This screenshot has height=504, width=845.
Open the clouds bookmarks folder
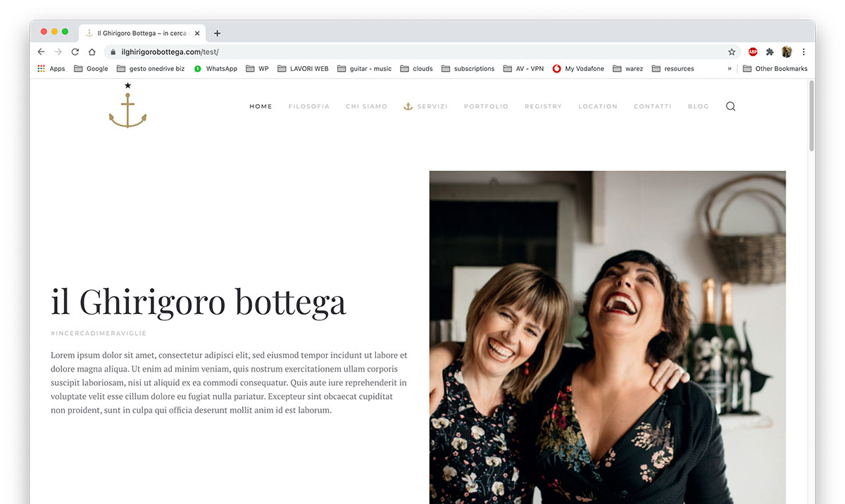click(416, 69)
